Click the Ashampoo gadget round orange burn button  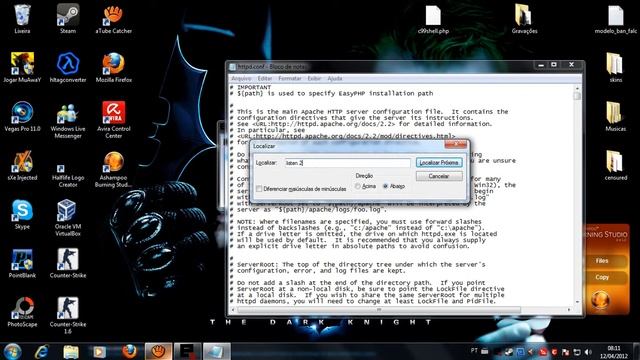tap(600, 299)
